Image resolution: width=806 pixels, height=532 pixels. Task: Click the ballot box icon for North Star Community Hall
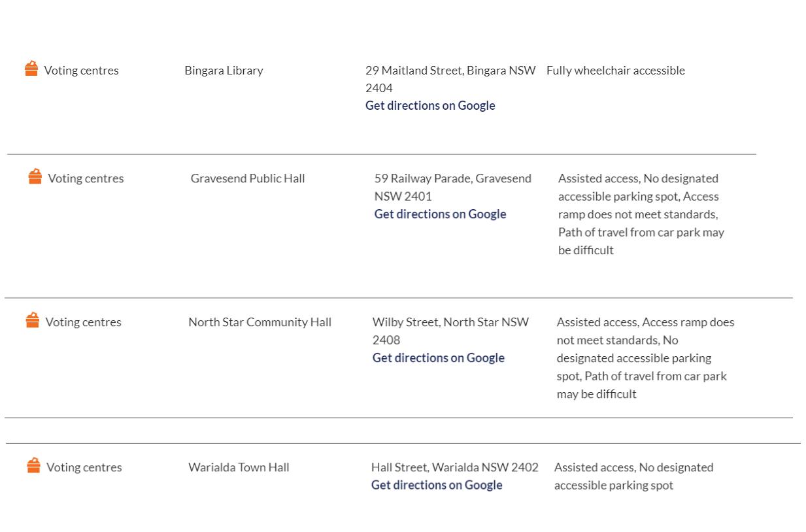click(x=33, y=320)
